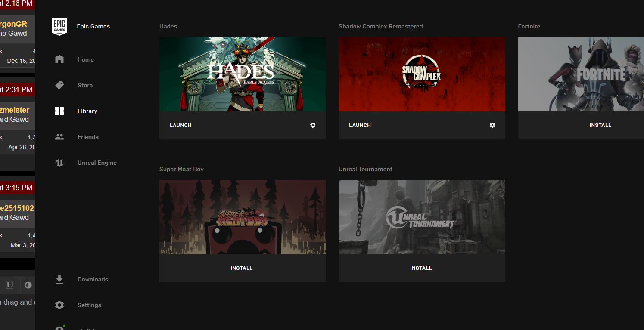Open Shadow Complex Remastered settings gear
This screenshot has width=644, height=330.
(492, 125)
